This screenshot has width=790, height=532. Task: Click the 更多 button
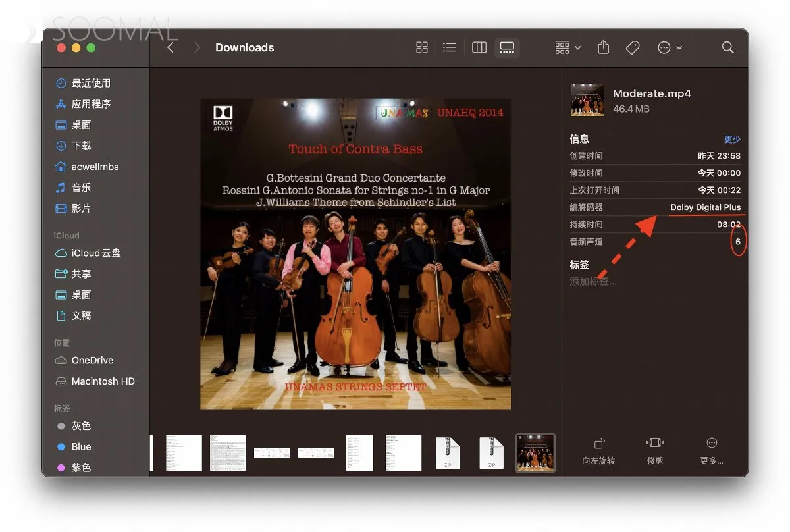[x=712, y=452]
